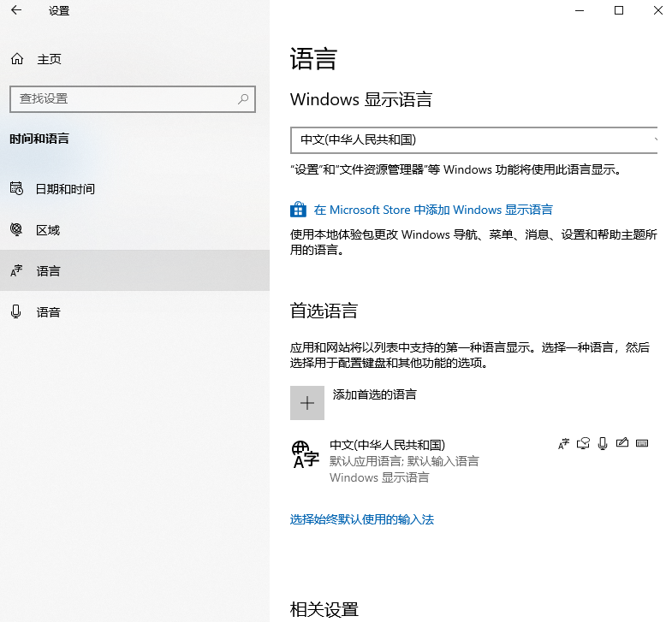Go to 区域 settings
The height and width of the screenshot is (622, 672).
click(48, 230)
